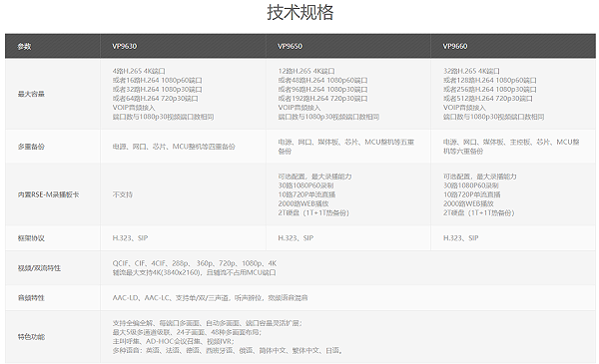Select the 'VP9630' column header
599x364 pixels.
[x=124, y=46]
